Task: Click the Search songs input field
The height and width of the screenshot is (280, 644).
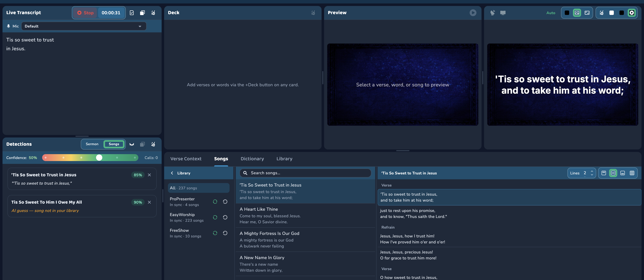Action: 305,173
